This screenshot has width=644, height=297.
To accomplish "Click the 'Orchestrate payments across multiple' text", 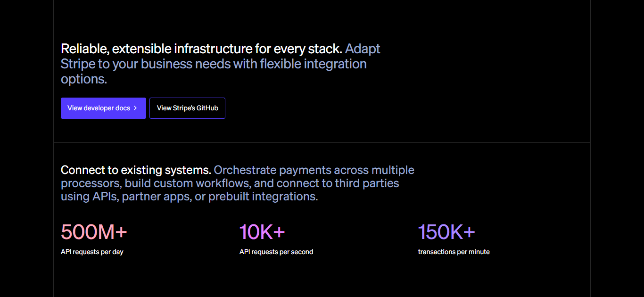I will [x=314, y=170].
